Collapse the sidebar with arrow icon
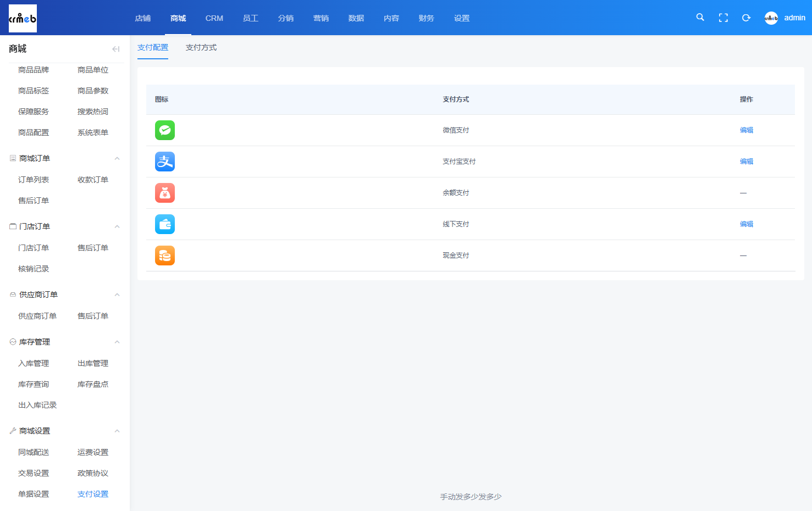Image resolution: width=812 pixels, height=511 pixels. [115, 49]
